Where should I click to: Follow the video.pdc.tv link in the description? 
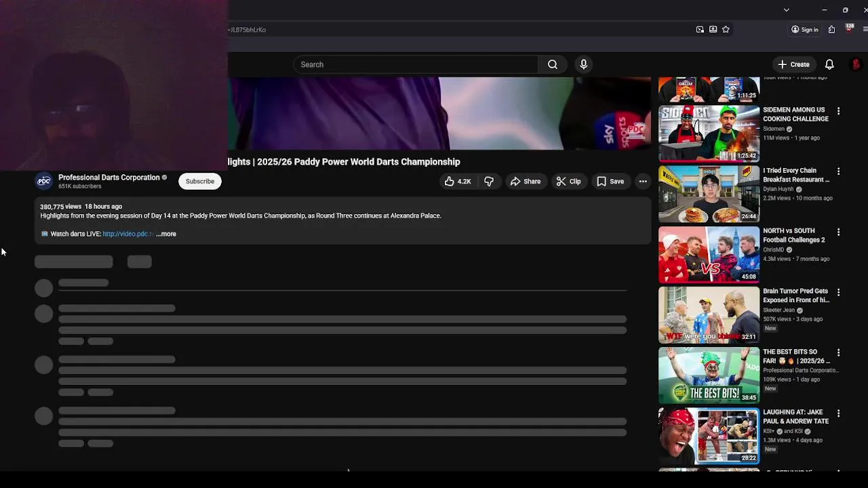(x=127, y=234)
